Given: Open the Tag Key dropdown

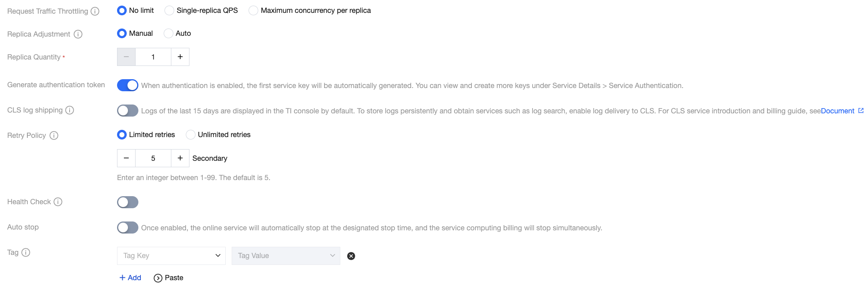Looking at the screenshot, I should 171,256.
